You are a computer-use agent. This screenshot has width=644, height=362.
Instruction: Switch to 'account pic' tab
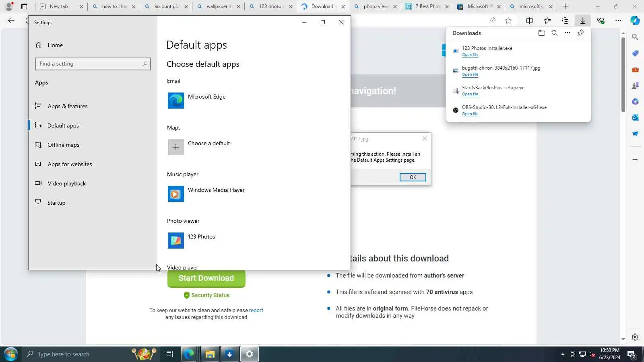pos(167,6)
